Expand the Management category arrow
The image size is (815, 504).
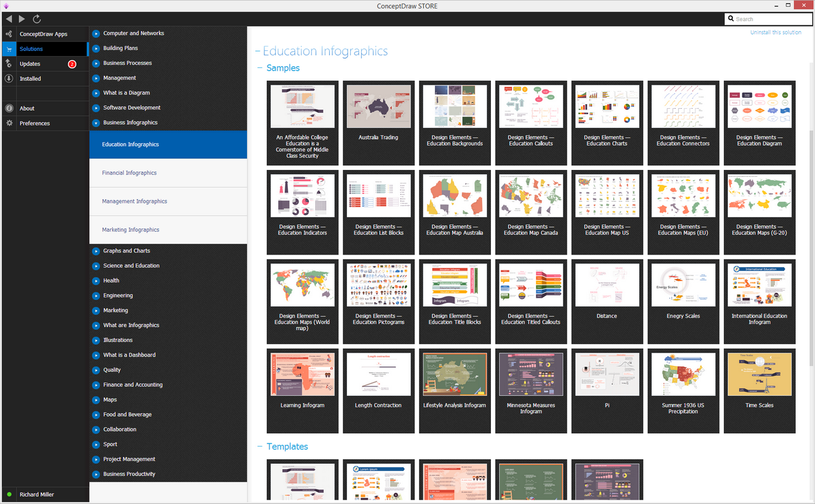(x=96, y=78)
